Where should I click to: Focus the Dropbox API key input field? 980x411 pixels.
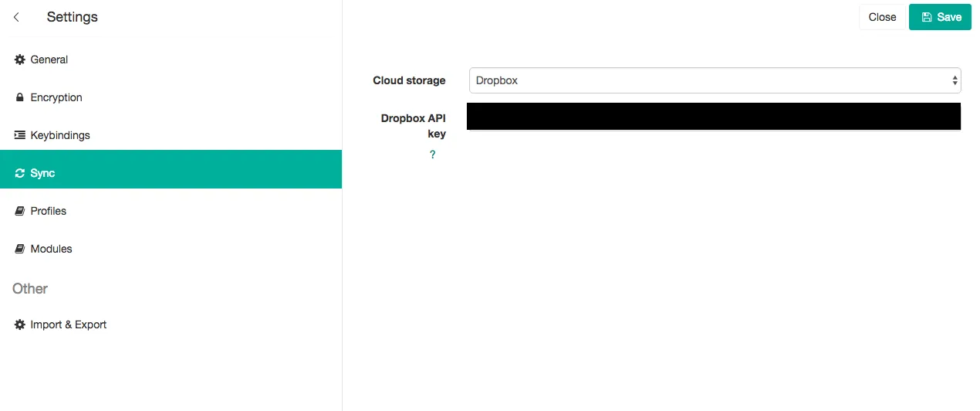[x=714, y=117]
